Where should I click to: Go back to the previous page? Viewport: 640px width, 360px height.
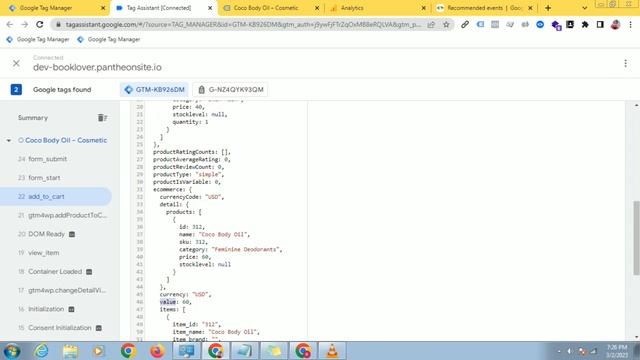[10, 24]
